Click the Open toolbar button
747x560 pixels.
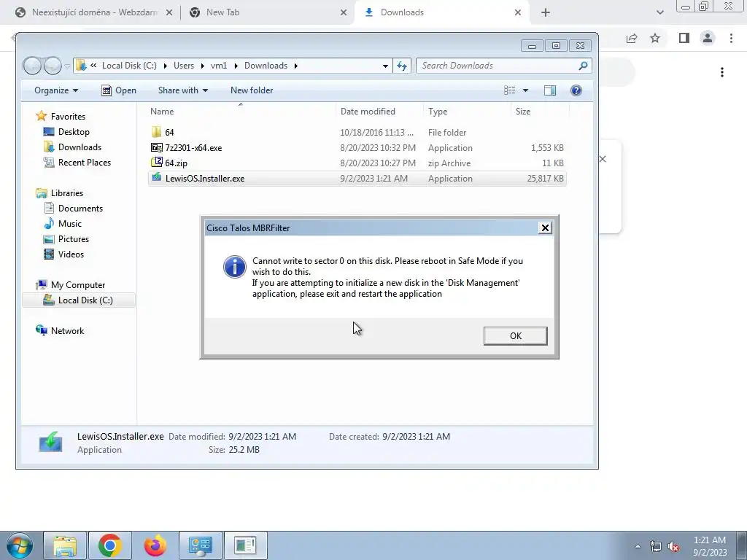click(x=119, y=90)
